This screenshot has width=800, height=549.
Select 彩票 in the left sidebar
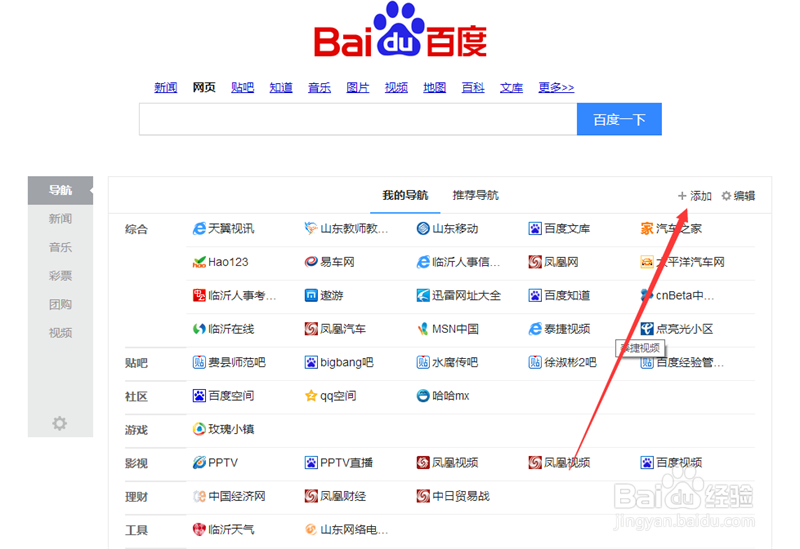60,276
